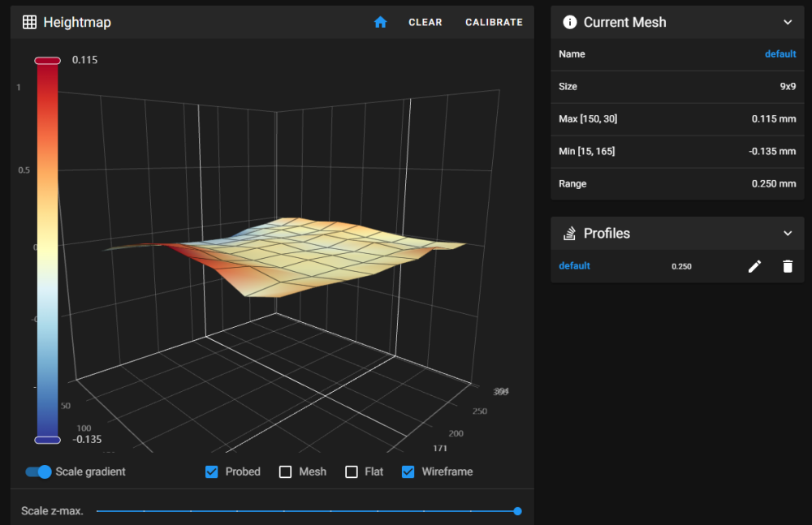Click the Current Mesh info icon

click(570, 22)
